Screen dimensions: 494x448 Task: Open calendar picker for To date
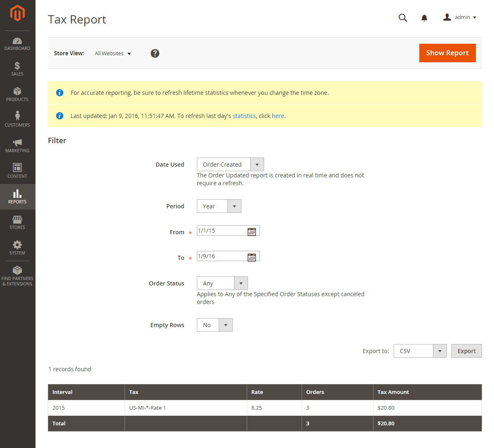pos(251,257)
